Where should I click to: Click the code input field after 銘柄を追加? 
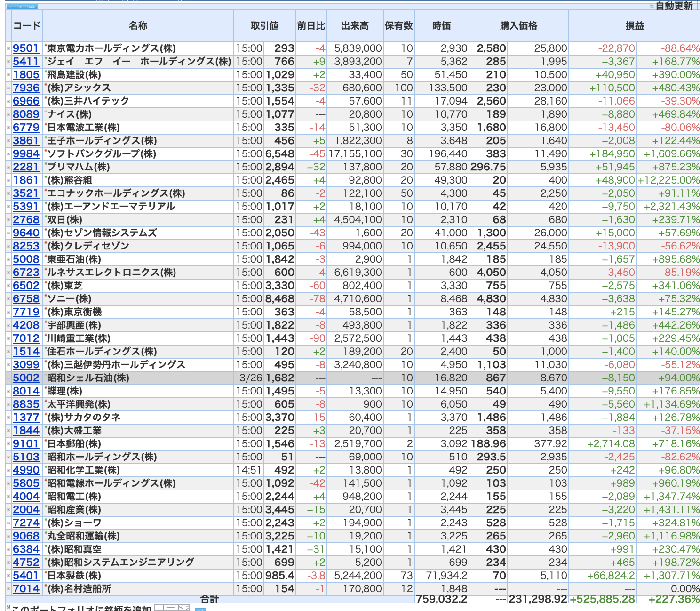coord(172,608)
